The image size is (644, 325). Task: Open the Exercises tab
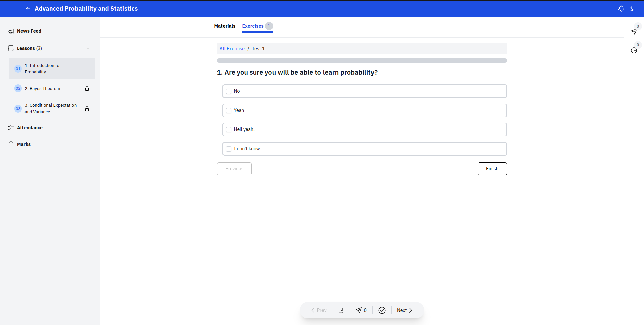tap(253, 26)
